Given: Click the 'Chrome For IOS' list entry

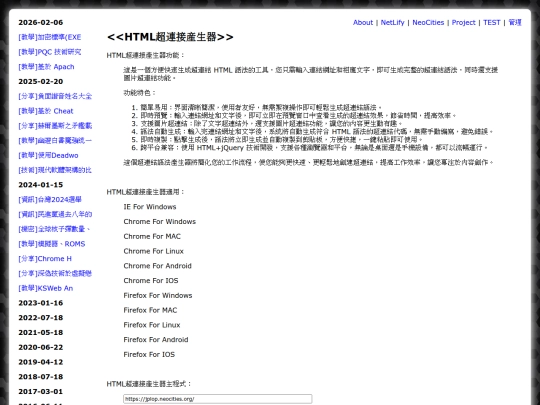Looking at the screenshot, I should tap(151, 281).
